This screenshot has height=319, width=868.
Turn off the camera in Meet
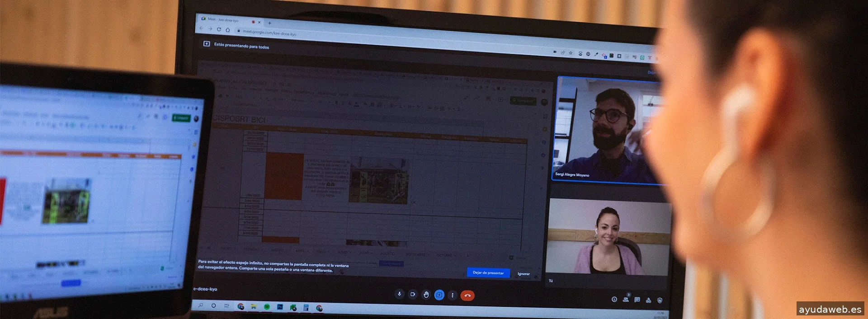coord(412,295)
